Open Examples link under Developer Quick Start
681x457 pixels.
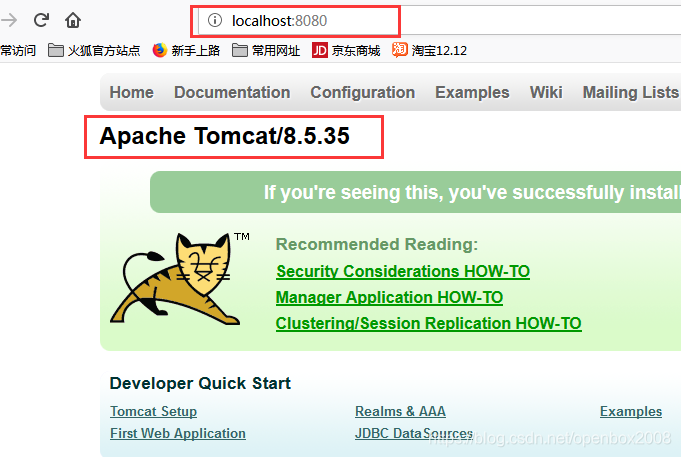pos(631,411)
